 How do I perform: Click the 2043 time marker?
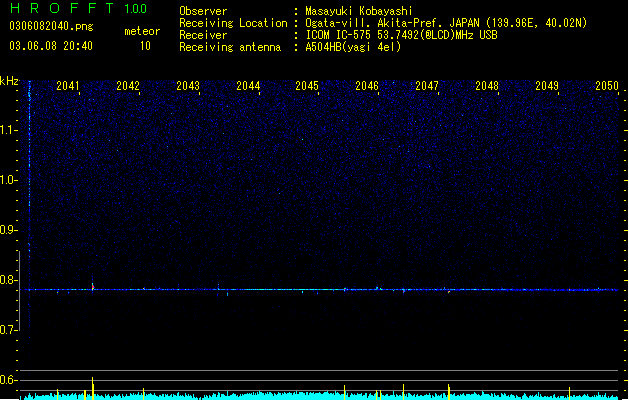point(188,86)
